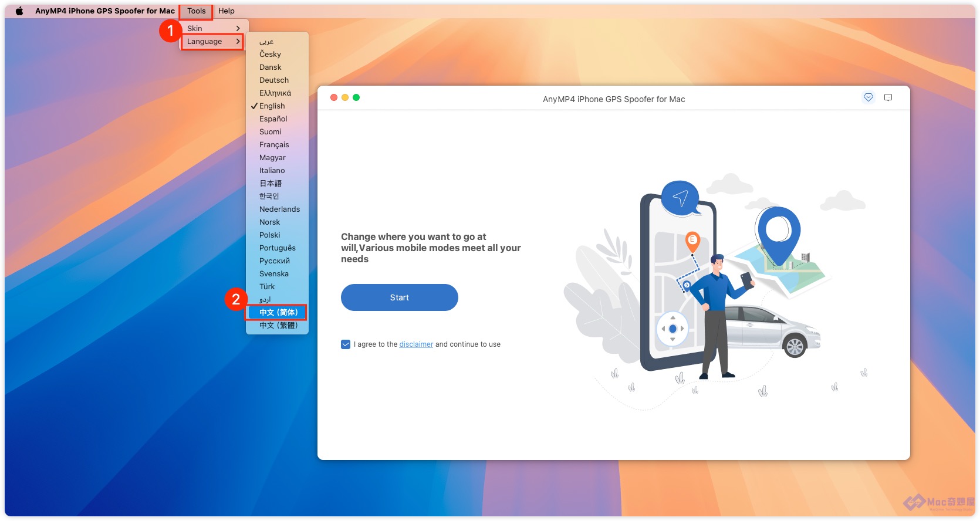Open the feedback message icon

888,97
